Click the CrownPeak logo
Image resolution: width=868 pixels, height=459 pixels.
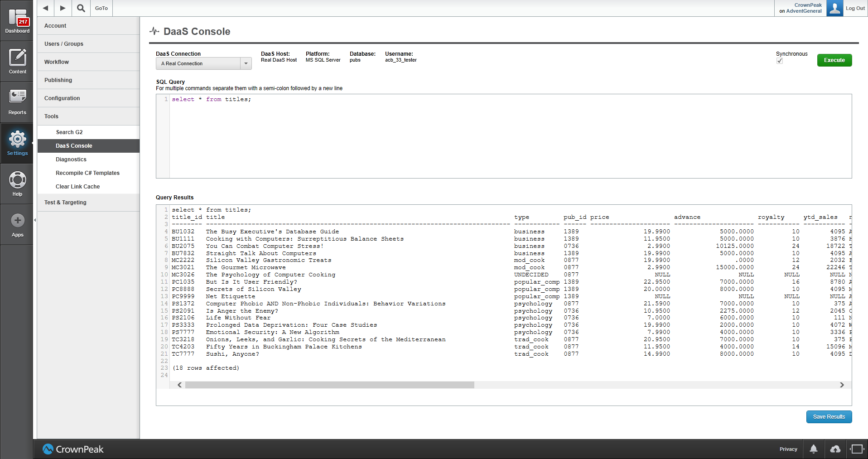(x=73, y=449)
